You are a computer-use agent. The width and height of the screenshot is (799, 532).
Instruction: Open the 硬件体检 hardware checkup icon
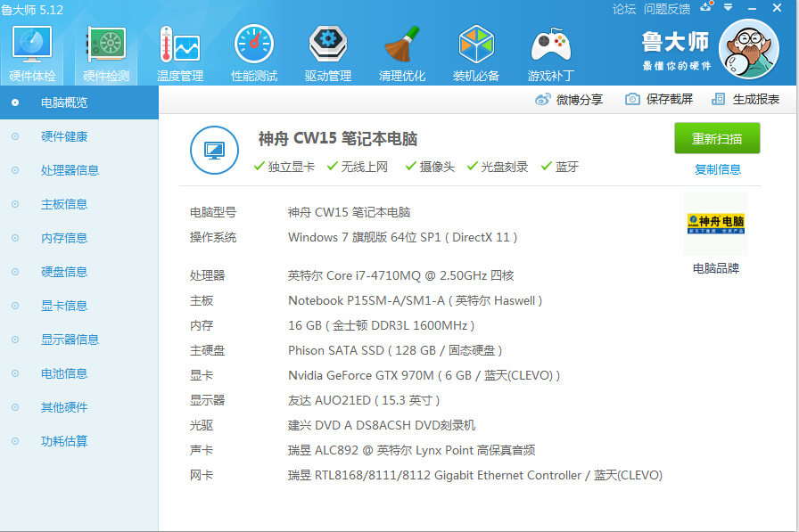[32, 54]
